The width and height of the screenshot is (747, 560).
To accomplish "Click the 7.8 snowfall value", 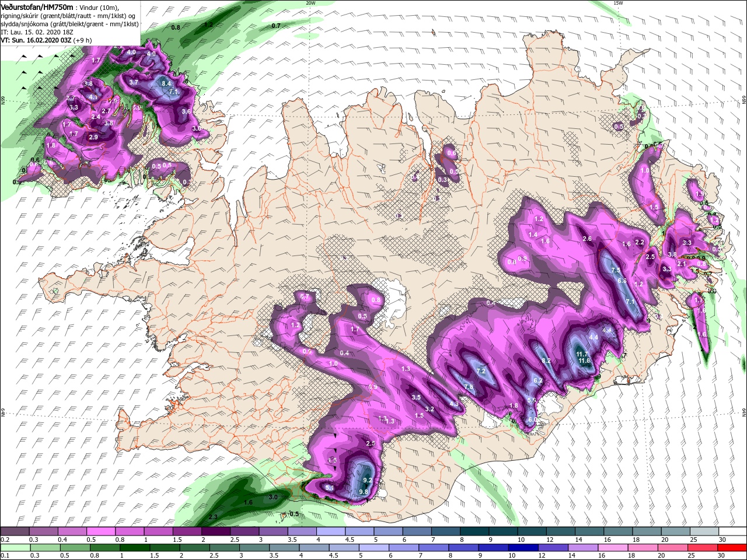I will pos(469,387).
